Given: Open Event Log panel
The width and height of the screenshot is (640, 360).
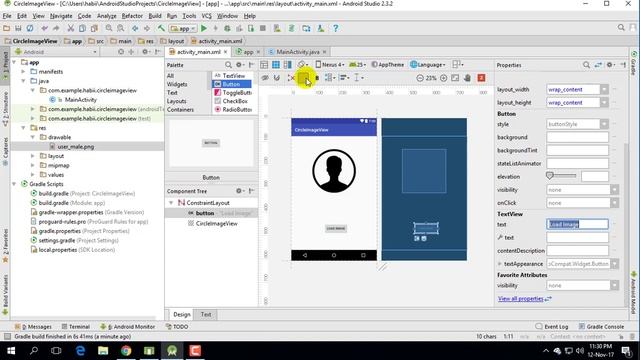Looking at the screenshot, I should pyautogui.click(x=552, y=327).
